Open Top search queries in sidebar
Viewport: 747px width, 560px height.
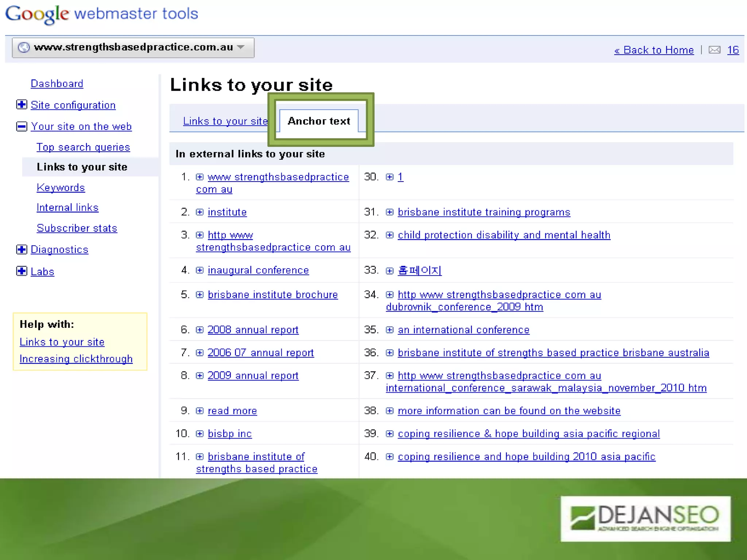83,147
